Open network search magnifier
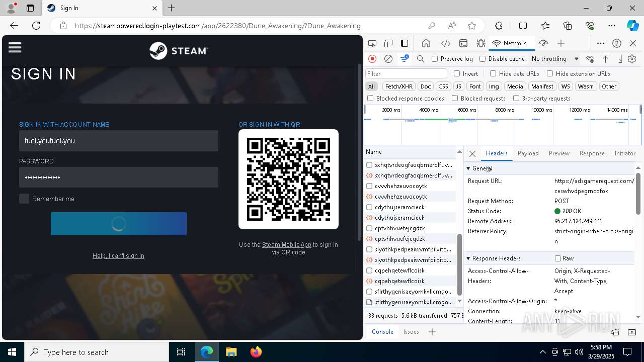This screenshot has width=644, height=362. tap(421, 59)
